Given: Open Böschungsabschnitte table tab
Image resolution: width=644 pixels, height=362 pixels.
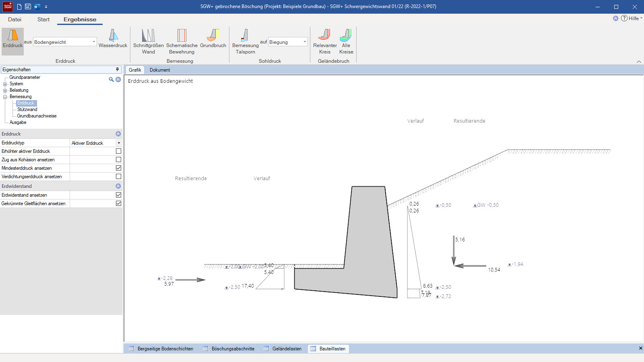Looking at the screenshot, I should 229,349.
